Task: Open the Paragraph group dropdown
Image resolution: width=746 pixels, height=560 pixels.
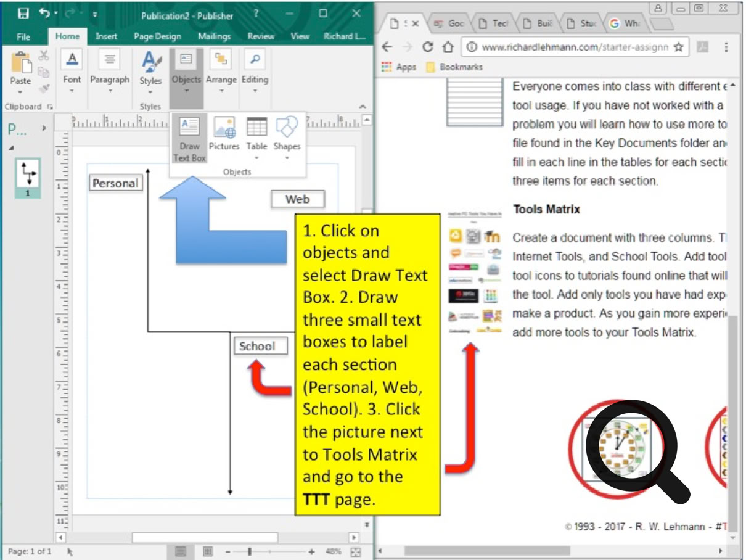Action: (x=110, y=72)
